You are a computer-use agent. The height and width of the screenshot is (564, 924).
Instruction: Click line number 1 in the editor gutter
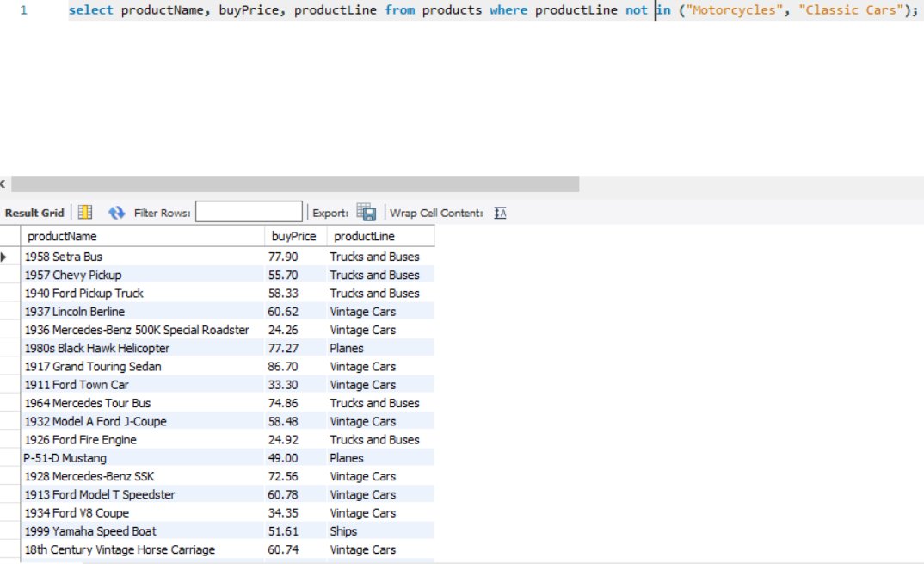click(23, 10)
